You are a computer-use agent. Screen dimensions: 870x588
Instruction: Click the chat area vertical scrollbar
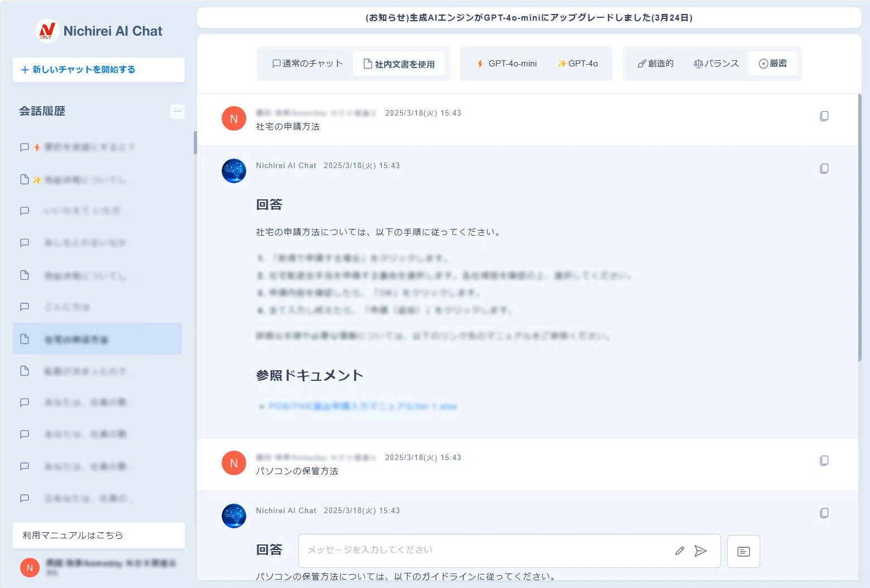[x=859, y=228]
